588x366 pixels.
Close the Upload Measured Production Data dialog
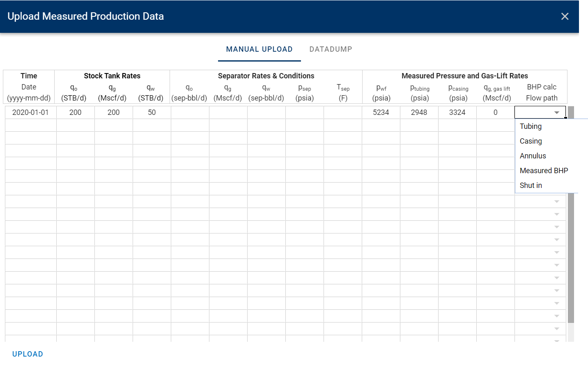point(565,16)
